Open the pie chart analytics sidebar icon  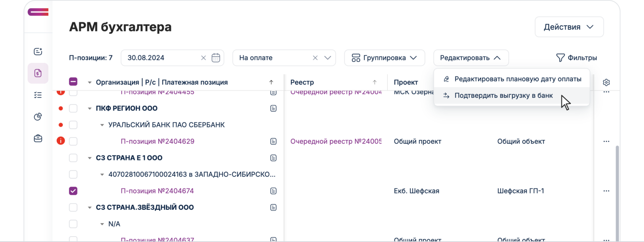click(x=38, y=117)
